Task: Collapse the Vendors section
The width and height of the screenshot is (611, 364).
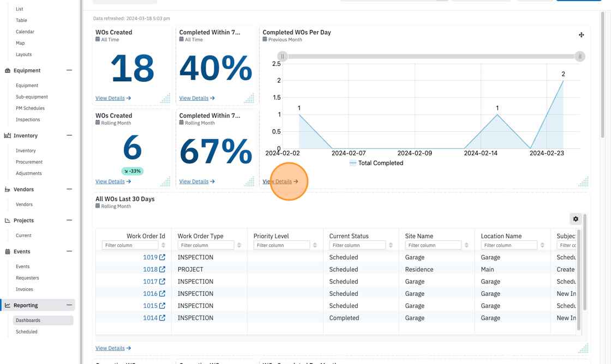Action: click(69, 189)
